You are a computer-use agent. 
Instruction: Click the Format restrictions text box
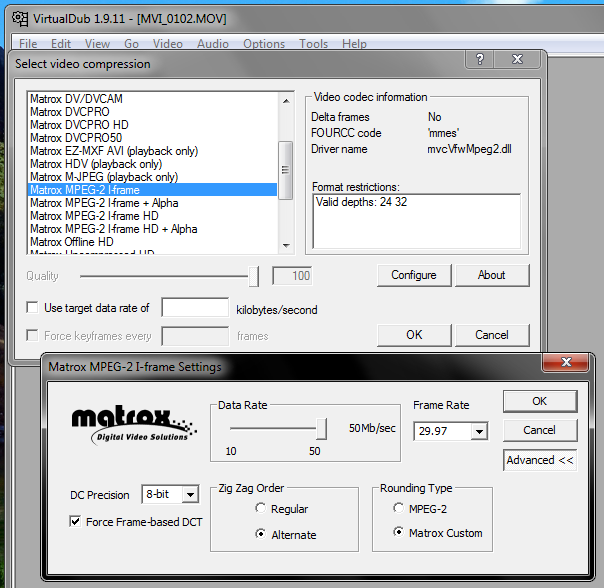(x=416, y=222)
